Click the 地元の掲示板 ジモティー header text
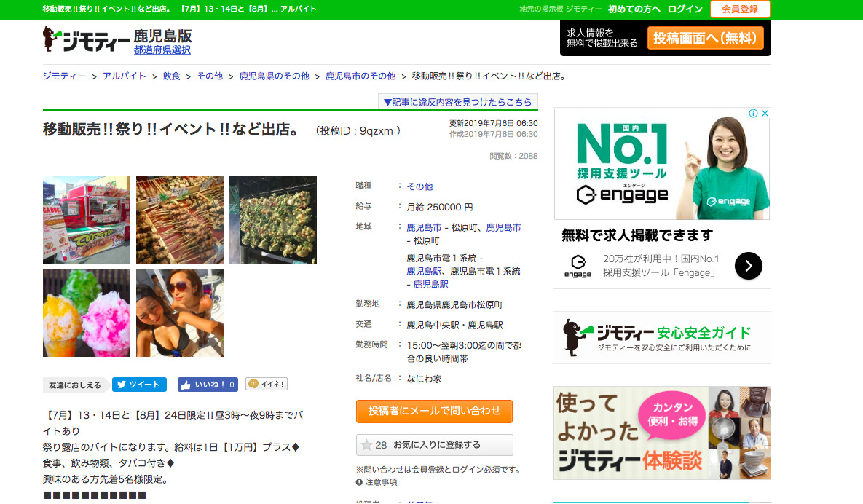Screen dimensions: 863x504 coord(561,9)
